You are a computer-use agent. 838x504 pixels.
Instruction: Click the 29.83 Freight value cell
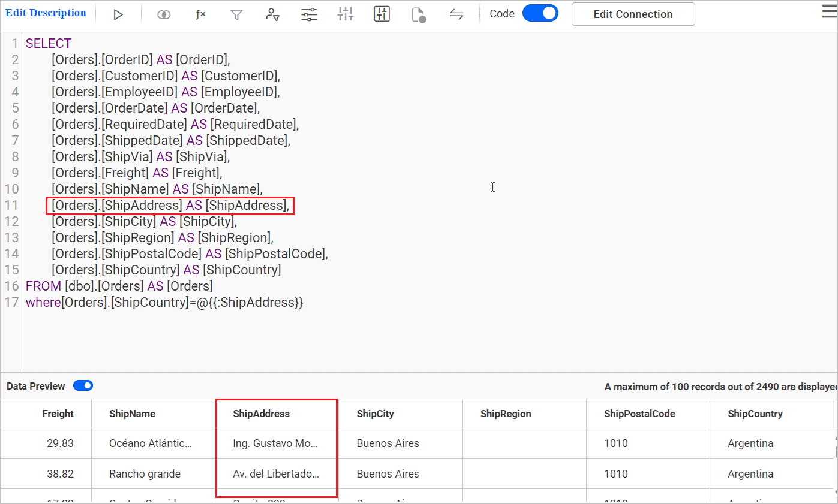tap(58, 443)
